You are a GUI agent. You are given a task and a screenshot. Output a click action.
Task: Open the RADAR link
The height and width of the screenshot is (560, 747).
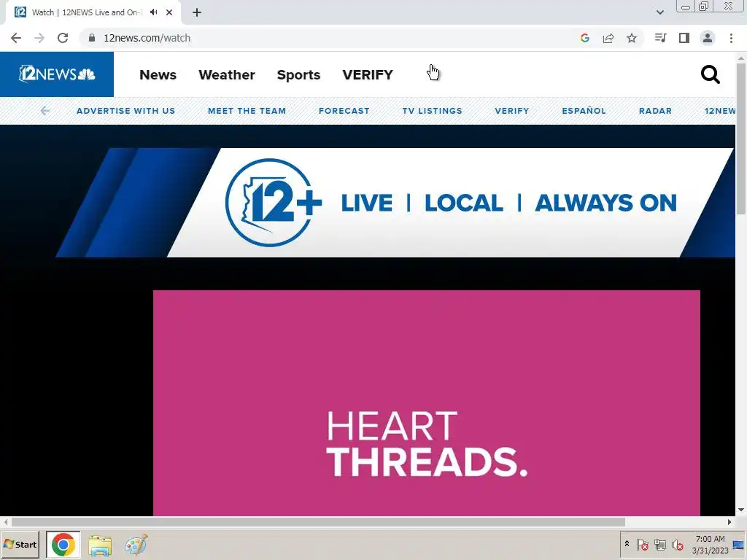click(x=655, y=111)
